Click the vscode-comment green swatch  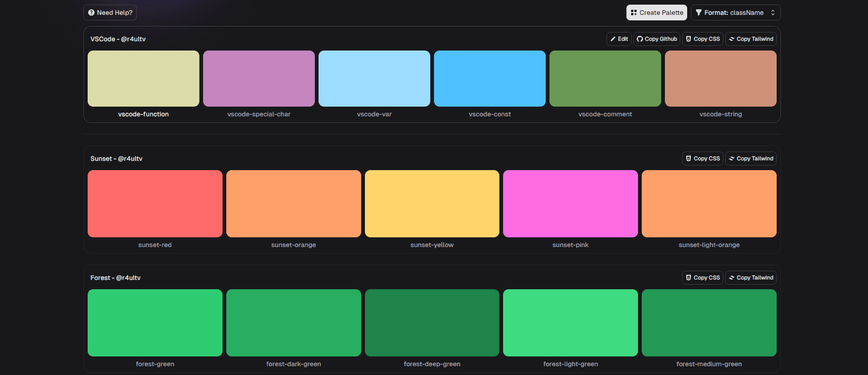coord(605,78)
